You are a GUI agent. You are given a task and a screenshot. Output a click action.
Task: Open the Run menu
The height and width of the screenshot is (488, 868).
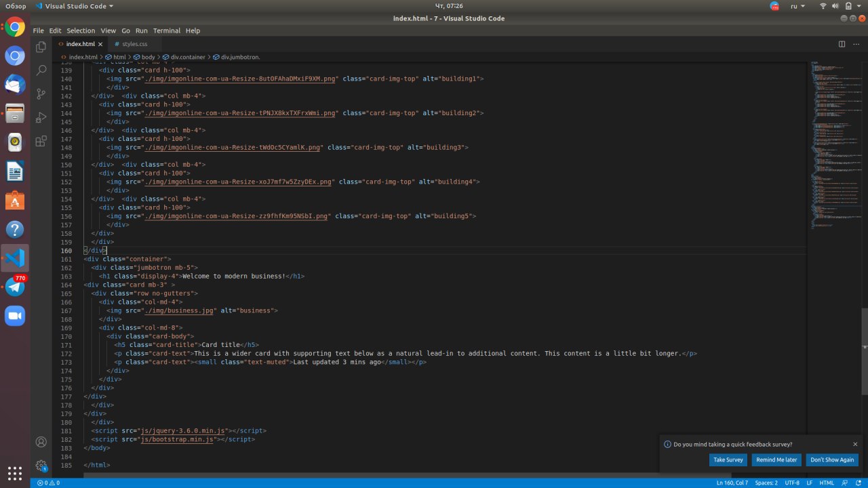pyautogui.click(x=142, y=30)
